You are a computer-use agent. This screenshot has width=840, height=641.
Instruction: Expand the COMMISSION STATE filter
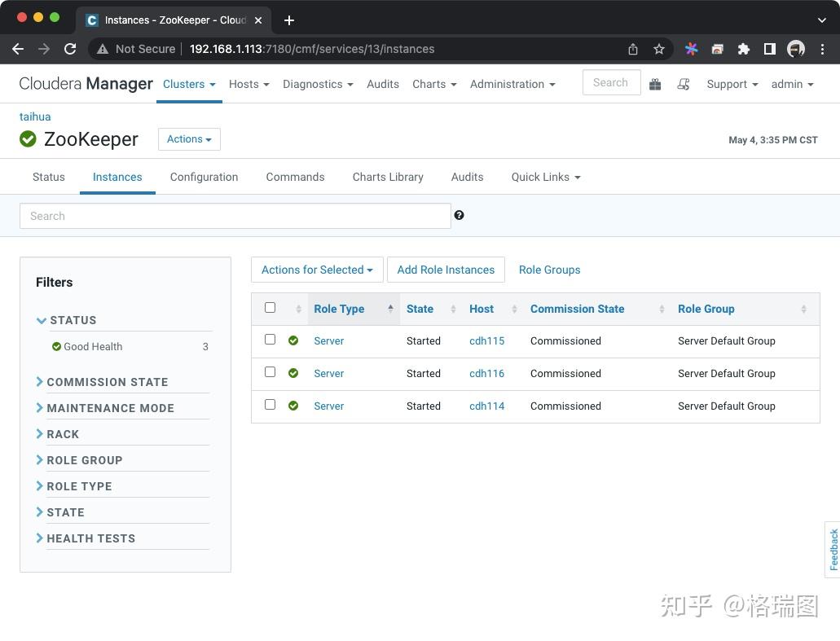point(108,381)
